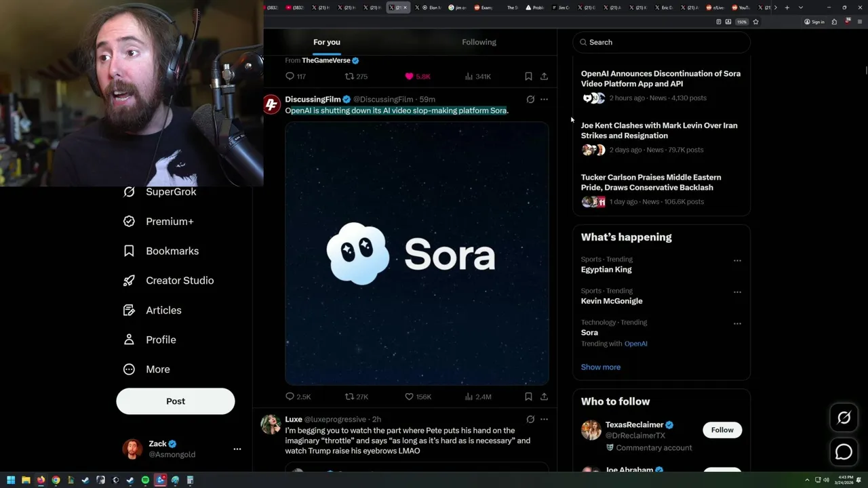Go to Profile in the sidebar
Image resolution: width=868 pixels, height=488 pixels.
150,340
